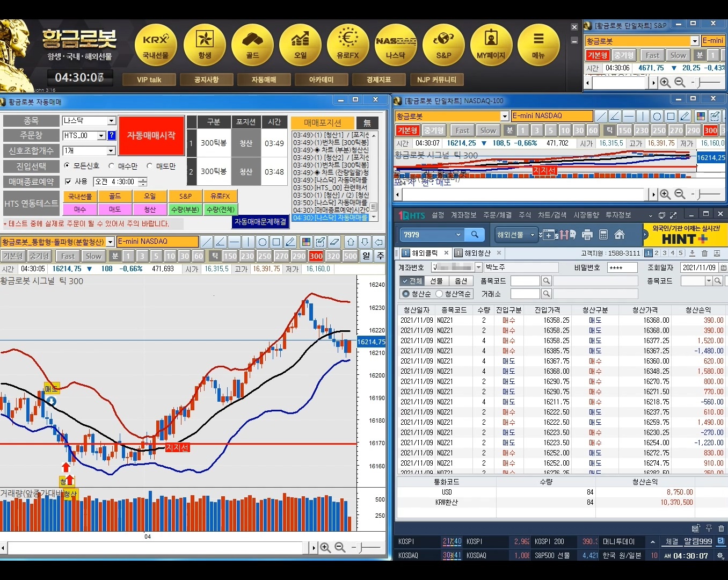728x580 pixels.
Task: Toggle the 전체 filter button
Action: pos(411,281)
